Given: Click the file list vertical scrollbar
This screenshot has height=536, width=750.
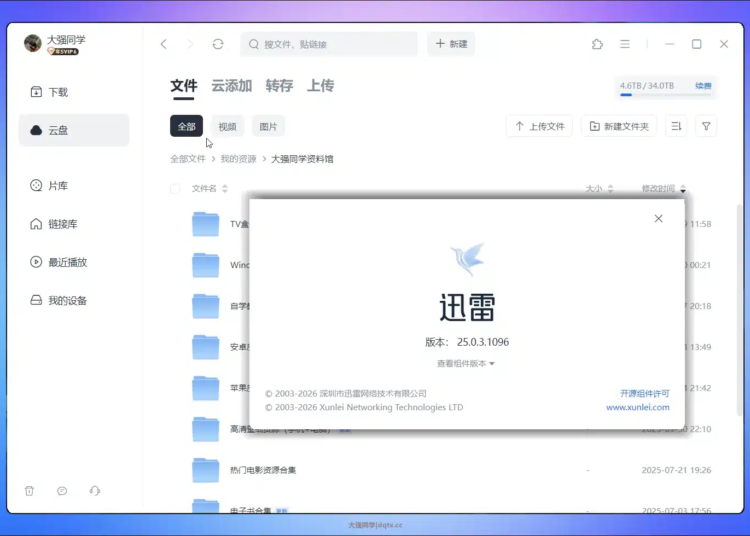Looking at the screenshot, I should (739, 311).
